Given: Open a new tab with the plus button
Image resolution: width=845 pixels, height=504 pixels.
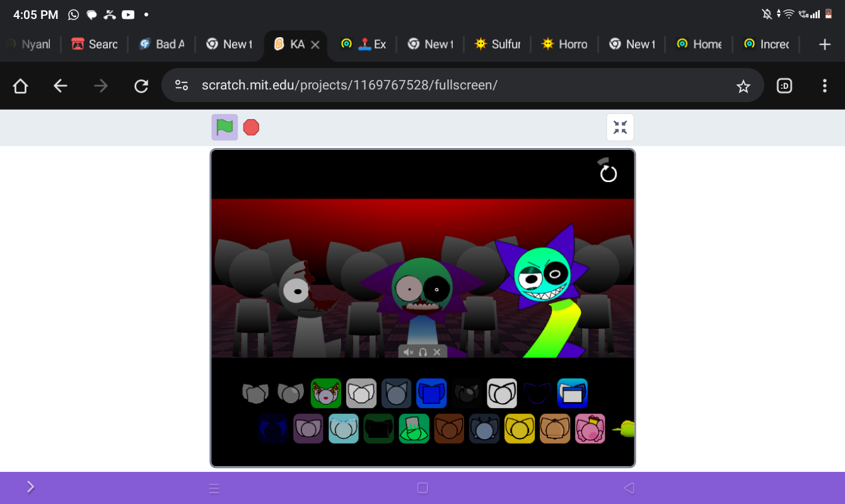Looking at the screenshot, I should (825, 44).
